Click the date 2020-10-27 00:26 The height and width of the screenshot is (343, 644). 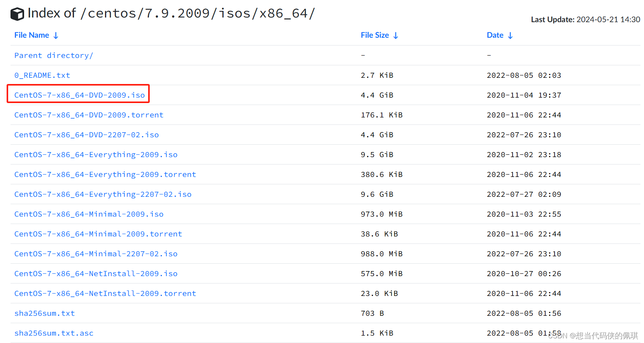tap(524, 274)
